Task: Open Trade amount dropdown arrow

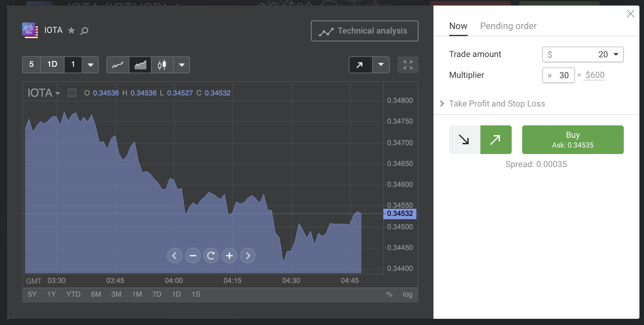Action: point(616,54)
